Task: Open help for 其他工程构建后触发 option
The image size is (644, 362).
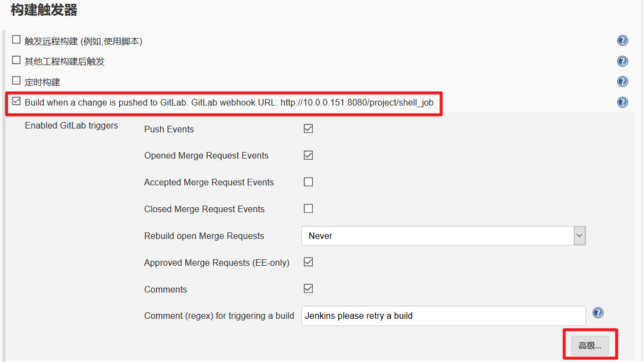Action: click(x=622, y=61)
